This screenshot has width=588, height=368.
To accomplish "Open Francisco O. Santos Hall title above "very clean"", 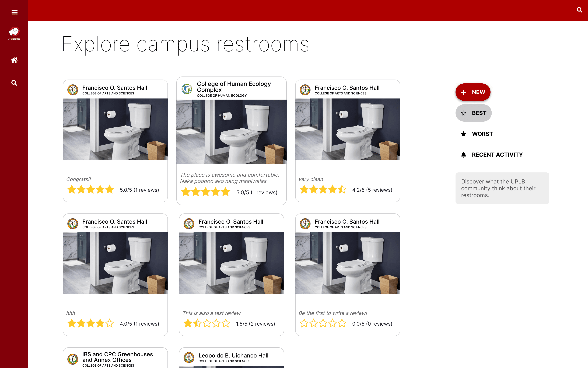I will click(x=347, y=88).
